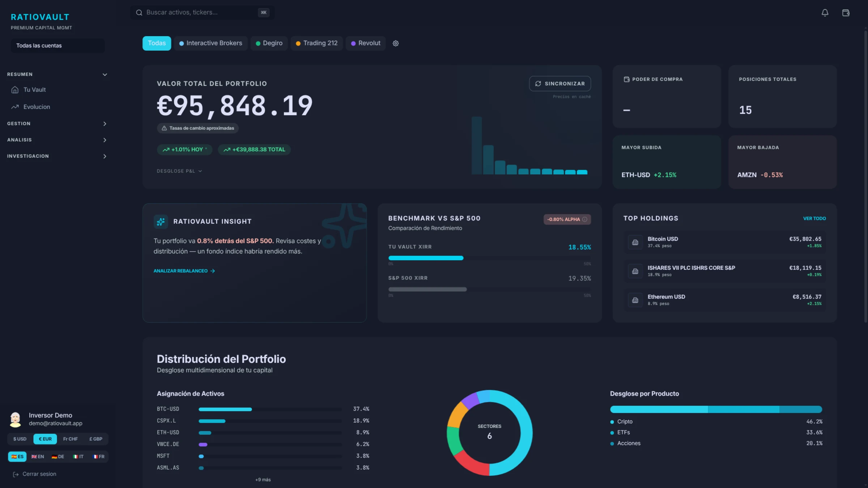This screenshot has height=488, width=868.
Task: Click the alpha info icon in Benchmark card
Action: [x=584, y=219]
